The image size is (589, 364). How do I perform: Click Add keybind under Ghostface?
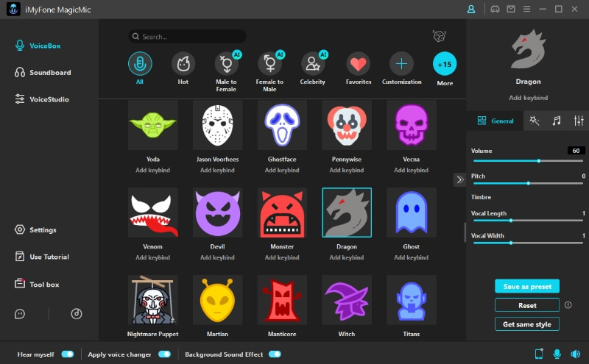tap(282, 170)
